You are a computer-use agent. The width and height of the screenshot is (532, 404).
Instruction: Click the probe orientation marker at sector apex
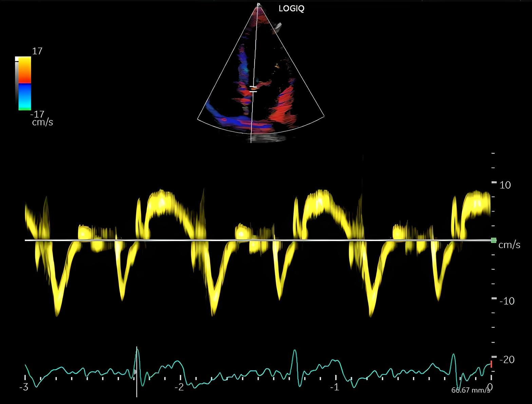[x=258, y=5]
